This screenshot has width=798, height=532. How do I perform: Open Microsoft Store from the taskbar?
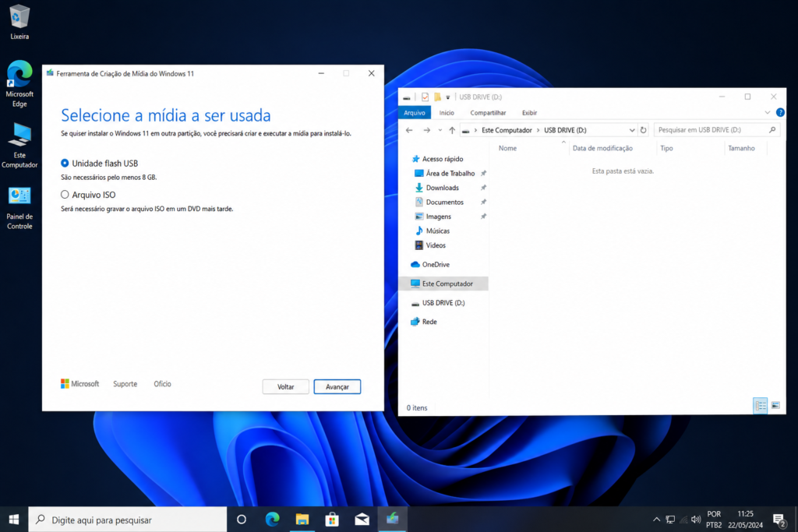[332, 520]
